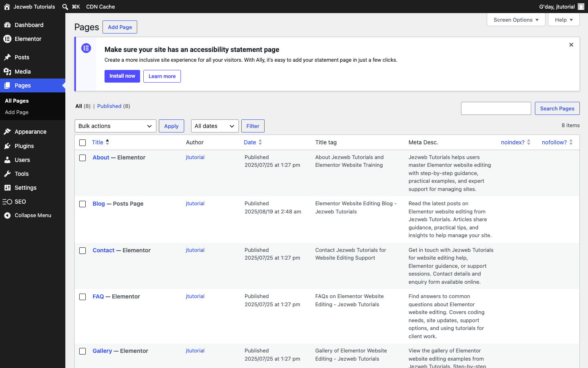
Task: Select the About page checkbox
Action: (x=82, y=158)
